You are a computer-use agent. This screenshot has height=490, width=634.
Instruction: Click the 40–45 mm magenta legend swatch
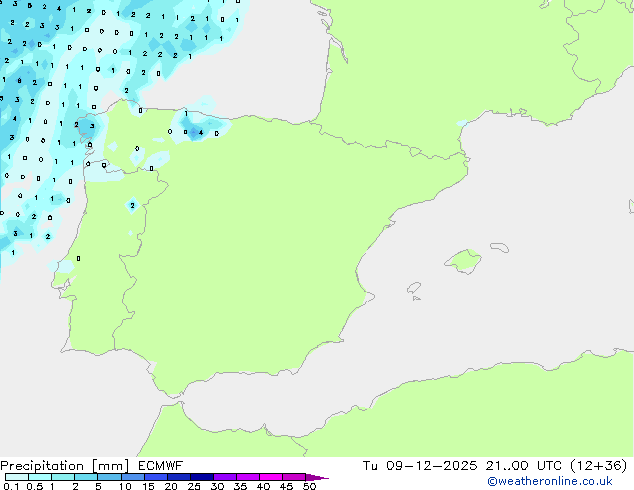tap(271, 477)
